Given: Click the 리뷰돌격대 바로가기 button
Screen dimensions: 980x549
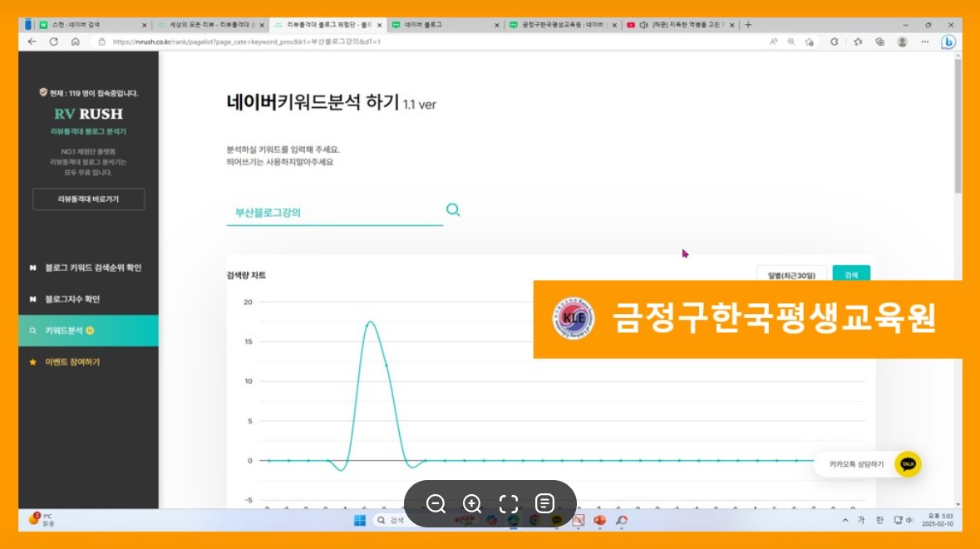Looking at the screenshot, I should tap(88, 199).
